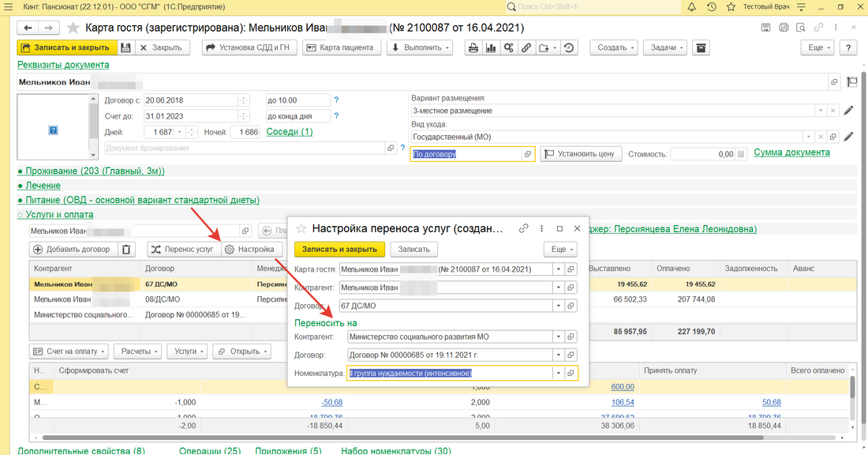
Task: Click the Документ бронирования input field
Action: [x=245, y=148]
